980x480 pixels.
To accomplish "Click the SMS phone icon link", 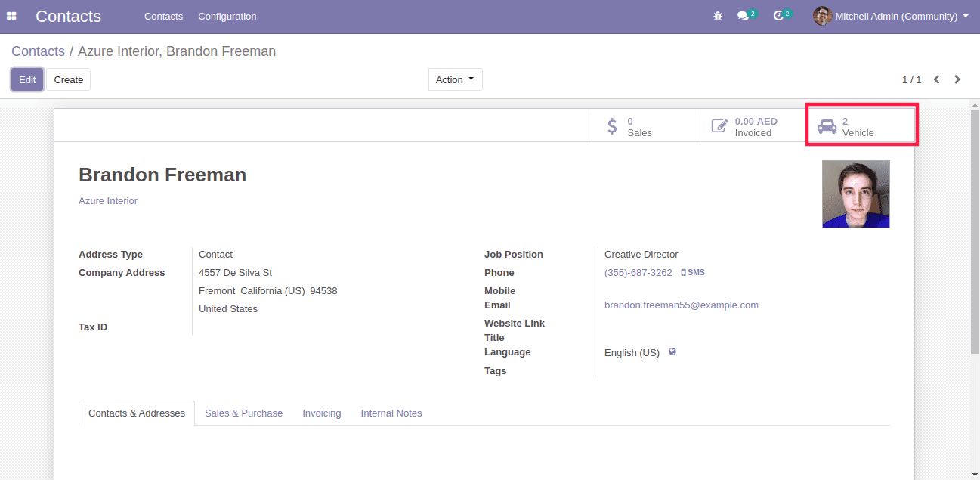I will [x=693, y=272].
